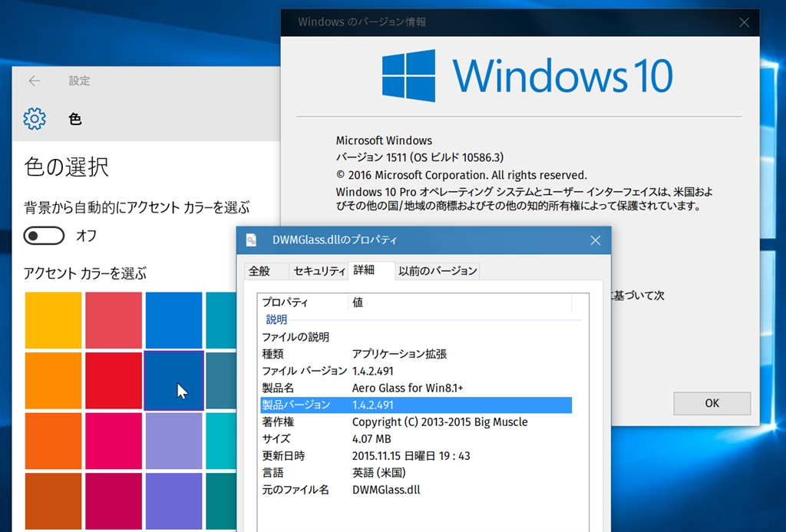Close the DWMGlass.dll properties dialog
The height and width of the screenshot is (532, 786).
coord(595,240)
